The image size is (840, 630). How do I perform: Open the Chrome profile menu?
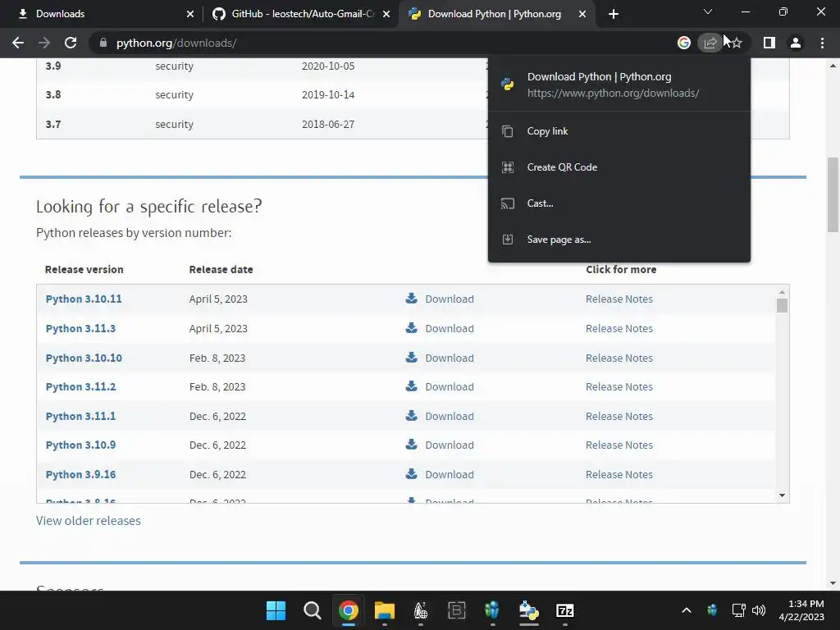[796, 43]
